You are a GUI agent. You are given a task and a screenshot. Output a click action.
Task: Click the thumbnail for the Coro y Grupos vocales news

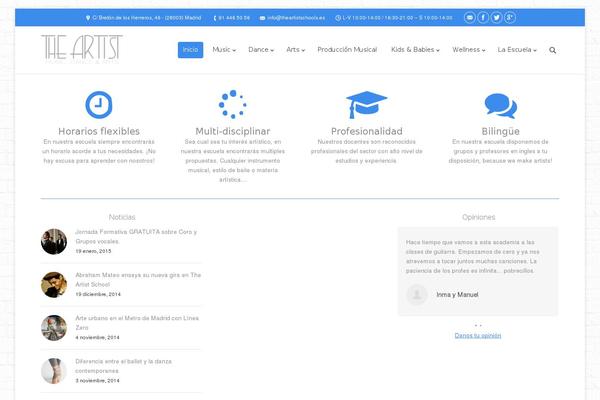pyautogui.click(x=54, y=242)
